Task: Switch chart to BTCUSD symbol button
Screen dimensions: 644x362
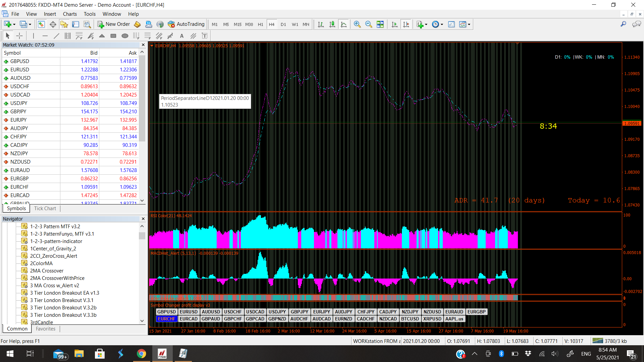Action: pos(410,319)
